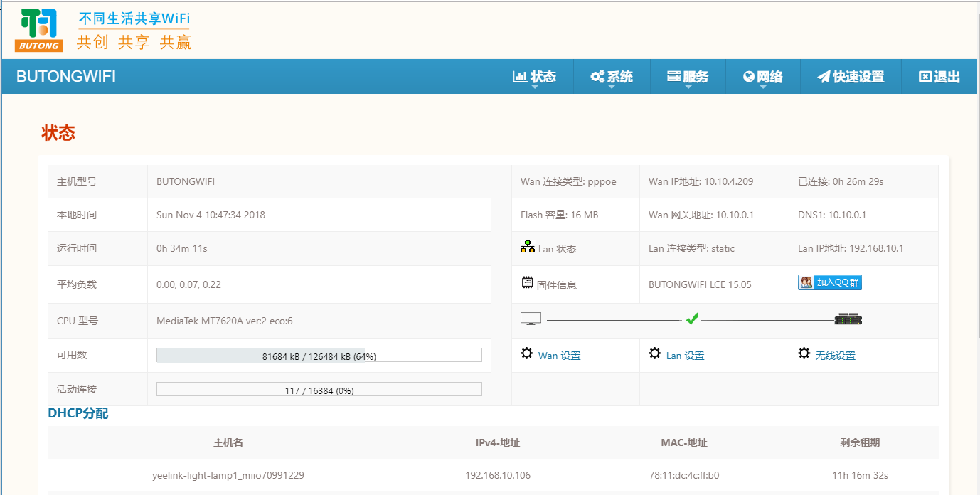Click the computer monitor icon
Screen dimensions: 980x495
click(531, 319)
